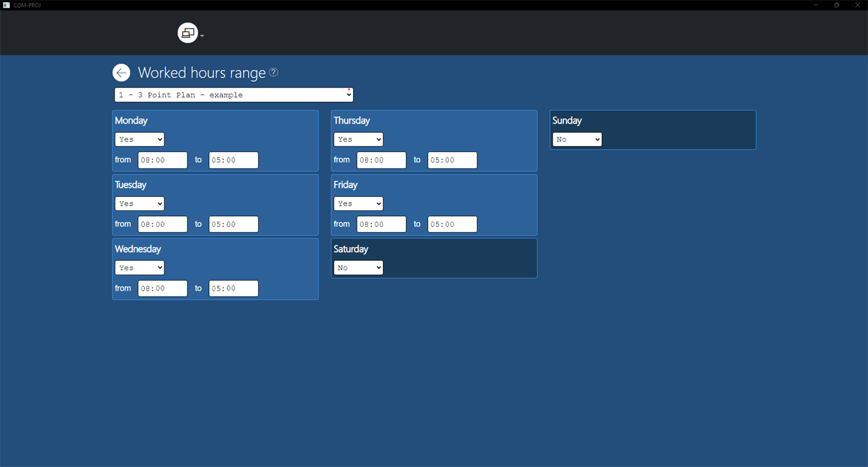The height and width of the screenshot is (467, 868).
Task: Open Wednesday's enabled dropdown
Action: pos(139,267)
